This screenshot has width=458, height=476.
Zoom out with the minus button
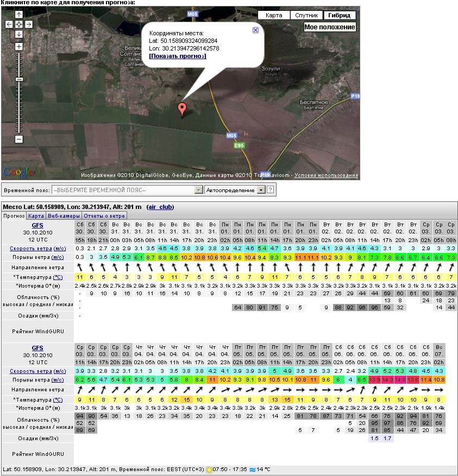pyautogui.click(x=18, y=139)
